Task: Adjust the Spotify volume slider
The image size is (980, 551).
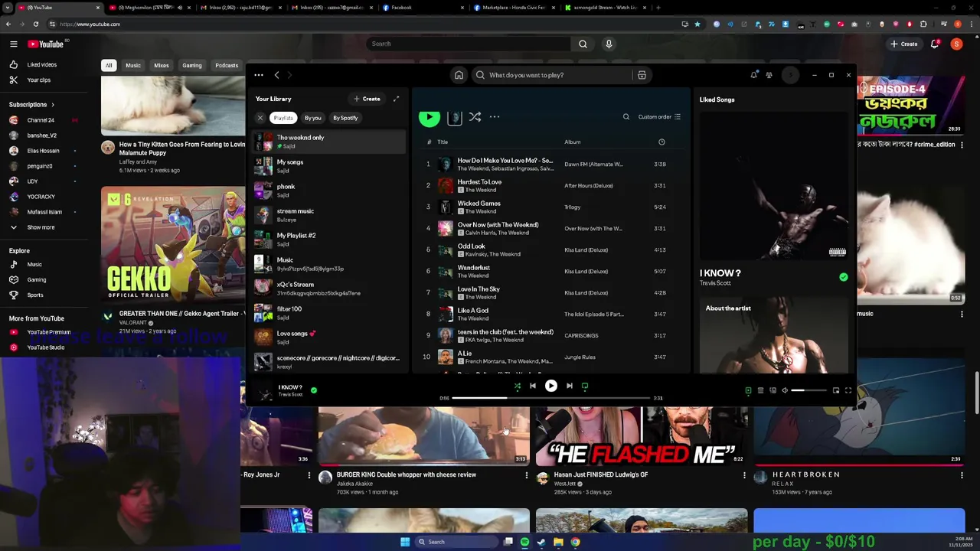Action: pyautogui.click(x=808, y=390)
